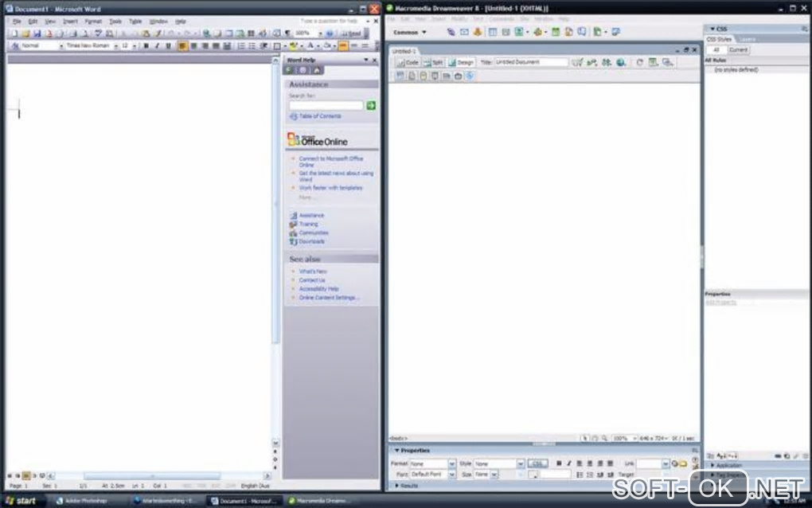Click the Bullets list icon in Word

click(252, 46)
